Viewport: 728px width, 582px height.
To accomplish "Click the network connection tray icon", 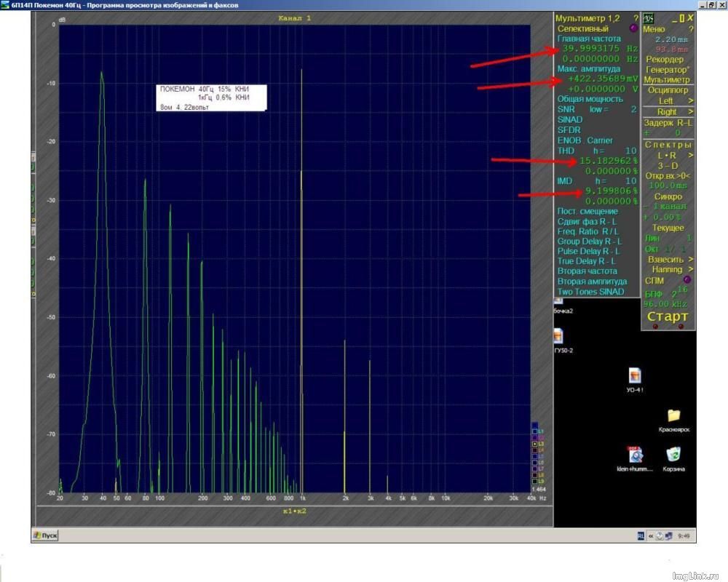I will (x=668, y=536).
